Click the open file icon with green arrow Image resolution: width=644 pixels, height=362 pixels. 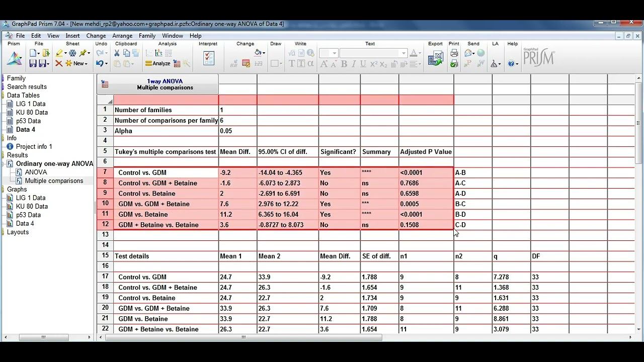tap(46, 53)
